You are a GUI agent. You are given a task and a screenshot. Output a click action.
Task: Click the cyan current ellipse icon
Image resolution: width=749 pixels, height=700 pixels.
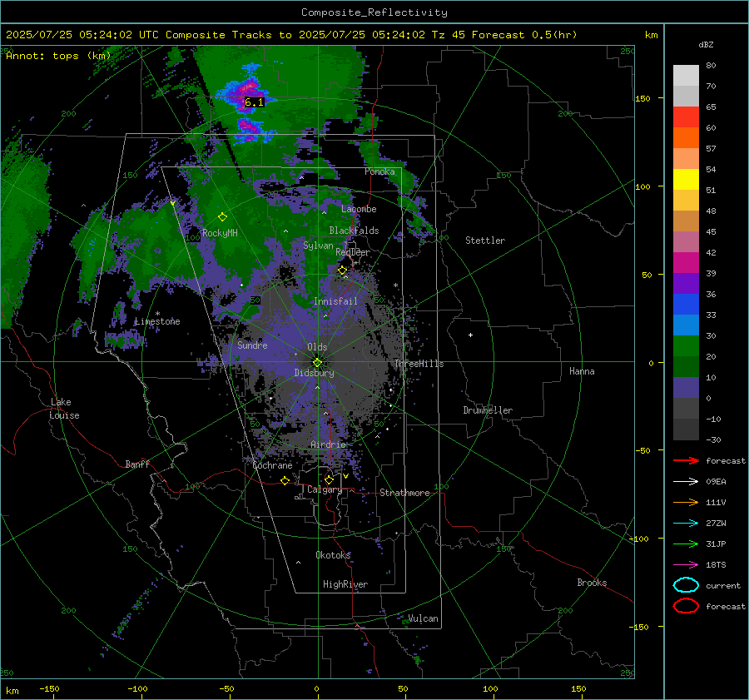[686, 585]
